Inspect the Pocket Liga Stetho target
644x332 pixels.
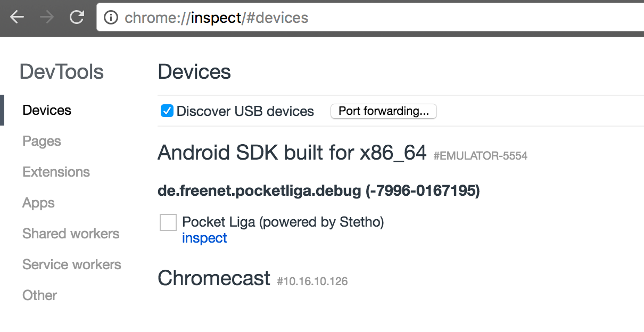[x=204, y=238]
